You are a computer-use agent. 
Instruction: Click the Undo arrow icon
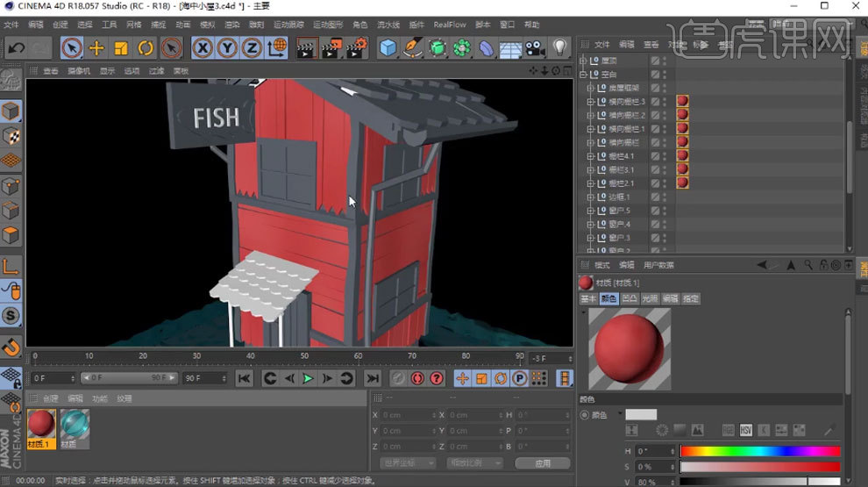[16, 48]
